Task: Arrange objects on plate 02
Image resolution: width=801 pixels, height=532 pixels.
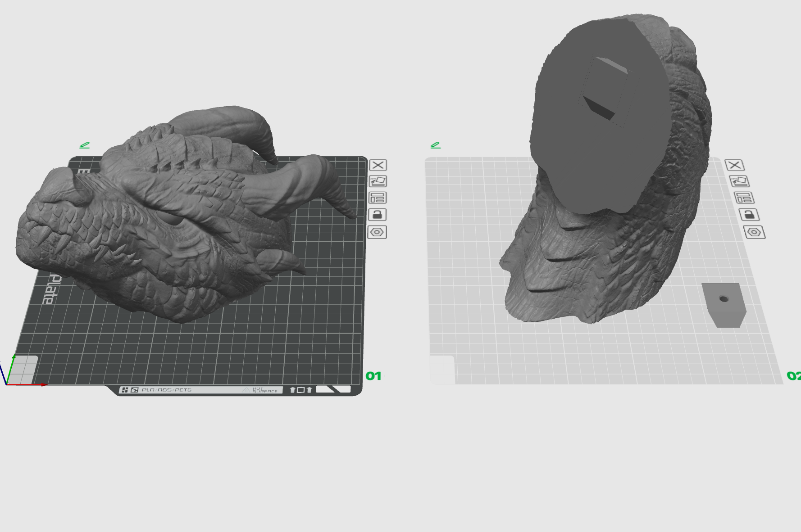Action: (744, 198)
